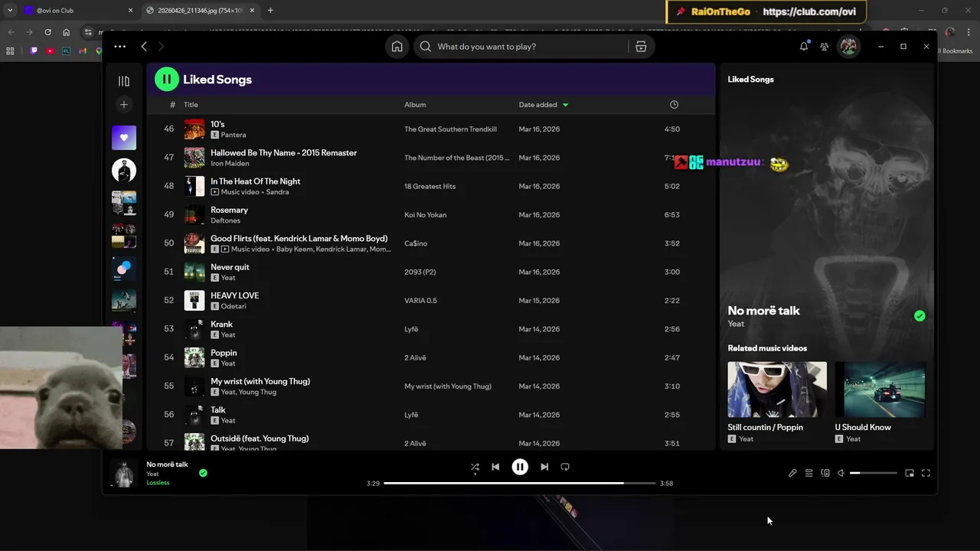
Task: Open album Koi No Yokan
Action: pyautogui.click(x=425, y=215)
